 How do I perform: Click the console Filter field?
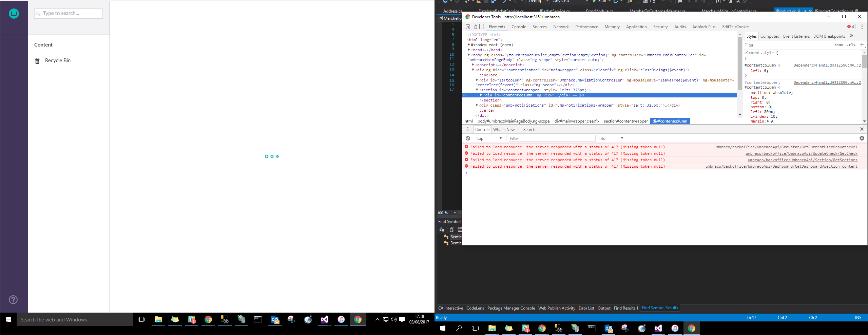tap(552, 138)
